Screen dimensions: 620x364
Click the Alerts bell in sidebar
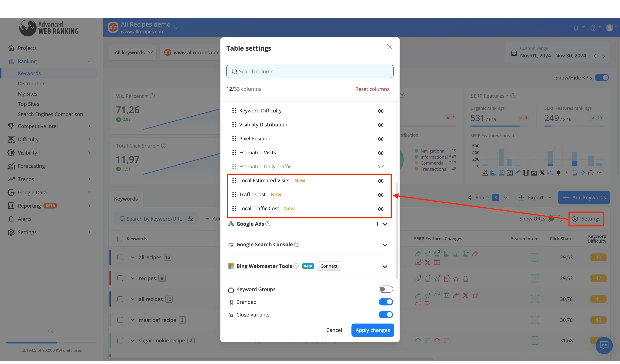click(x=11, y=219)
